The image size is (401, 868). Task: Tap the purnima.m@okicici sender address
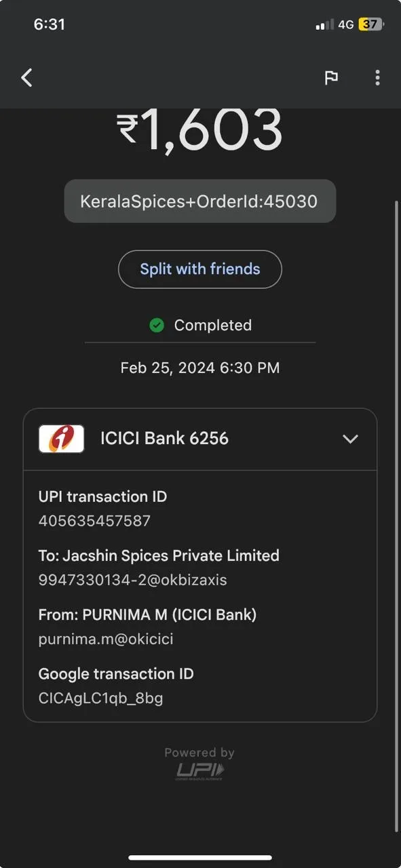click(106, 639)
